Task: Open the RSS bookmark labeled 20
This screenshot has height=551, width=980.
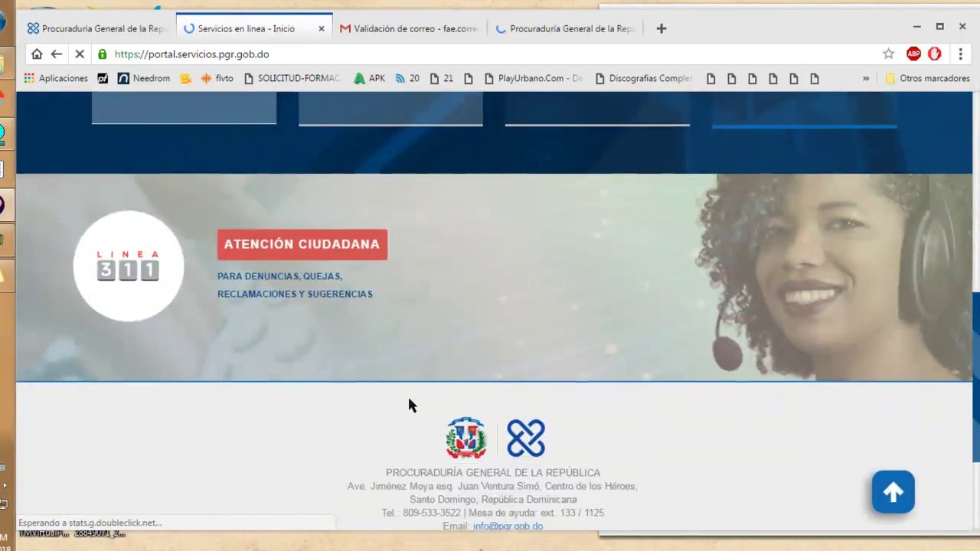Action: [x=407, y=78]
